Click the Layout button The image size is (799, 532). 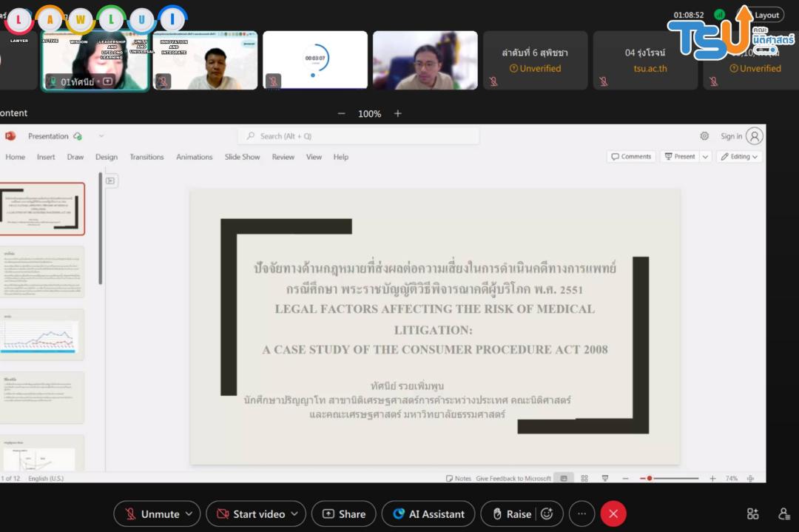(x=761, y=15)
